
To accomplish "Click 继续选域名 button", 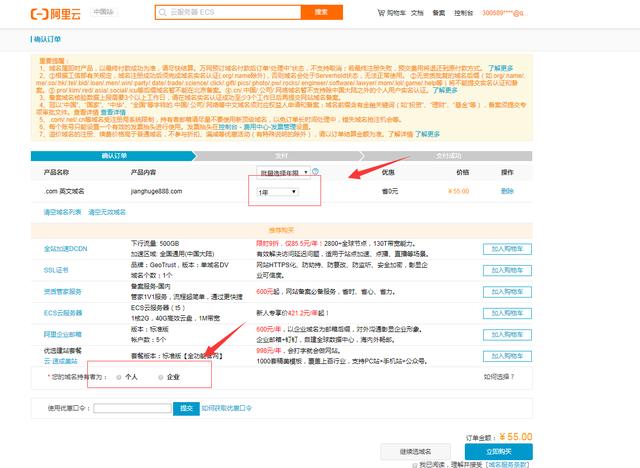I will tap(416, 451).
